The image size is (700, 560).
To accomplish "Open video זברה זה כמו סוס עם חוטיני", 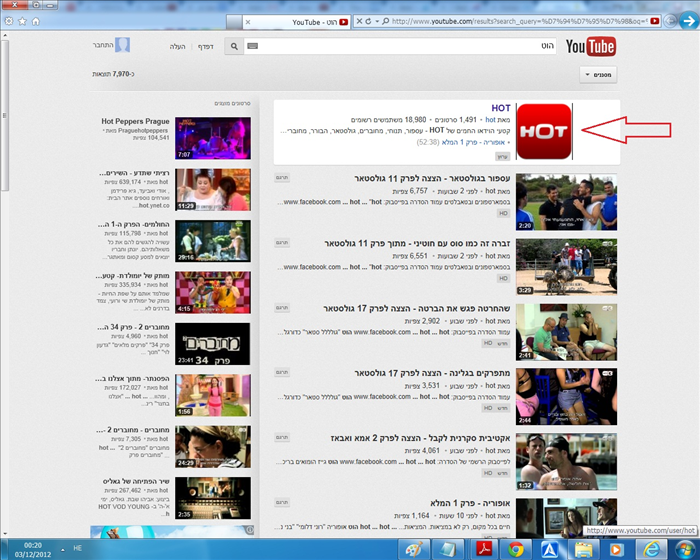I will tap(417, 243).
